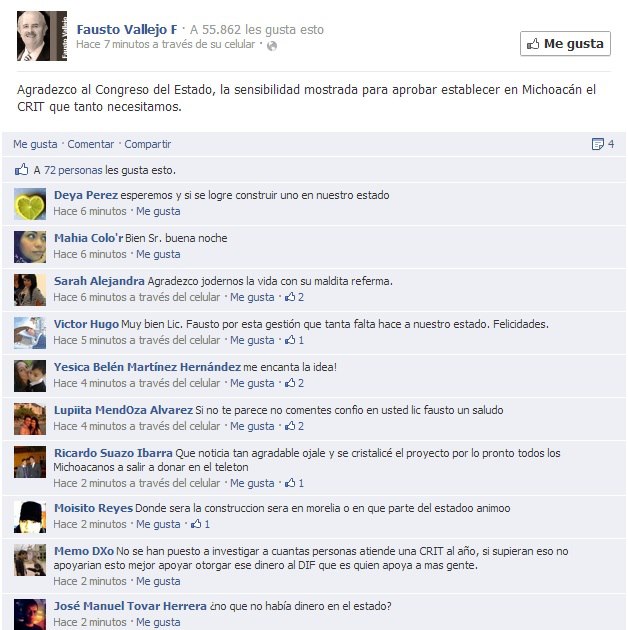Open Deya Perez's profile name
The width and height of the screenshot is (628, 630).
[x=86, y=195]
